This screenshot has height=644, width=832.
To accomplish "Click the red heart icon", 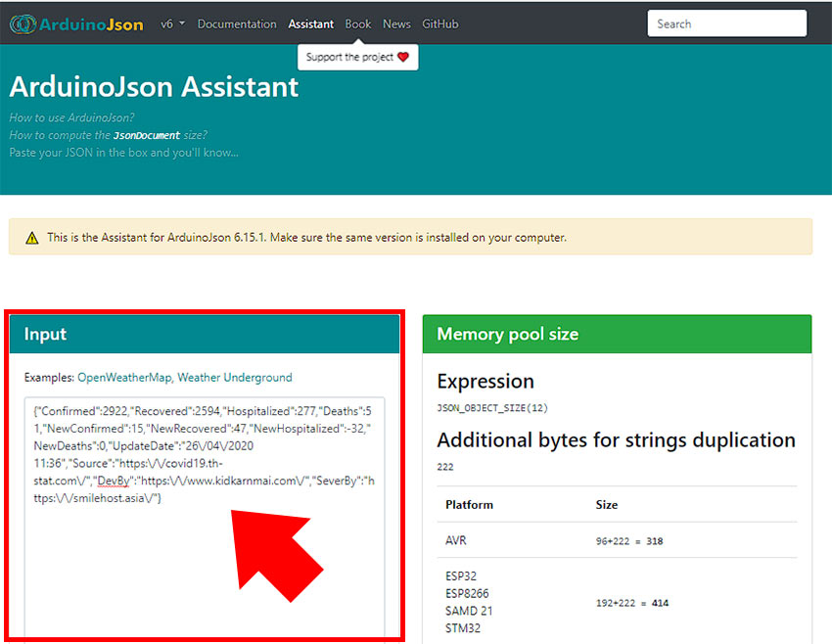I will click(402, 58).
